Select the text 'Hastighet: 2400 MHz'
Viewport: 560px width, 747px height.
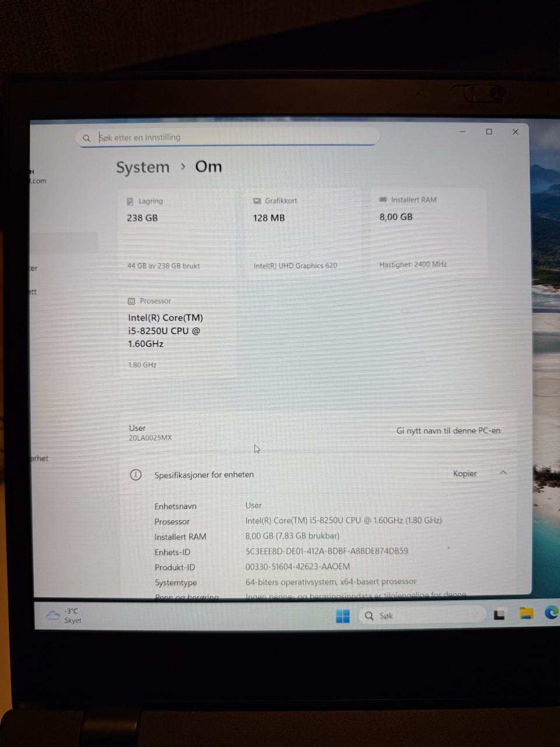[413, 264]
